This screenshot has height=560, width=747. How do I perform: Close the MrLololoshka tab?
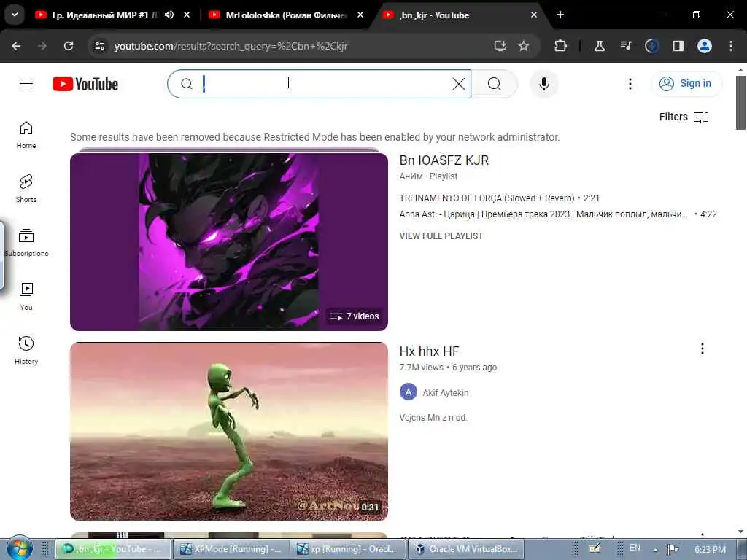(x=360, y=15)
